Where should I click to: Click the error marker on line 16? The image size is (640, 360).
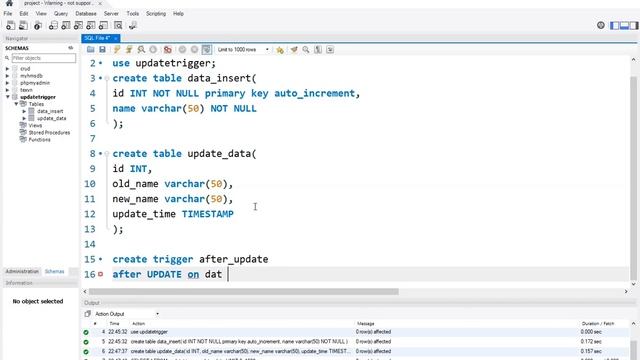pos(100,274)
